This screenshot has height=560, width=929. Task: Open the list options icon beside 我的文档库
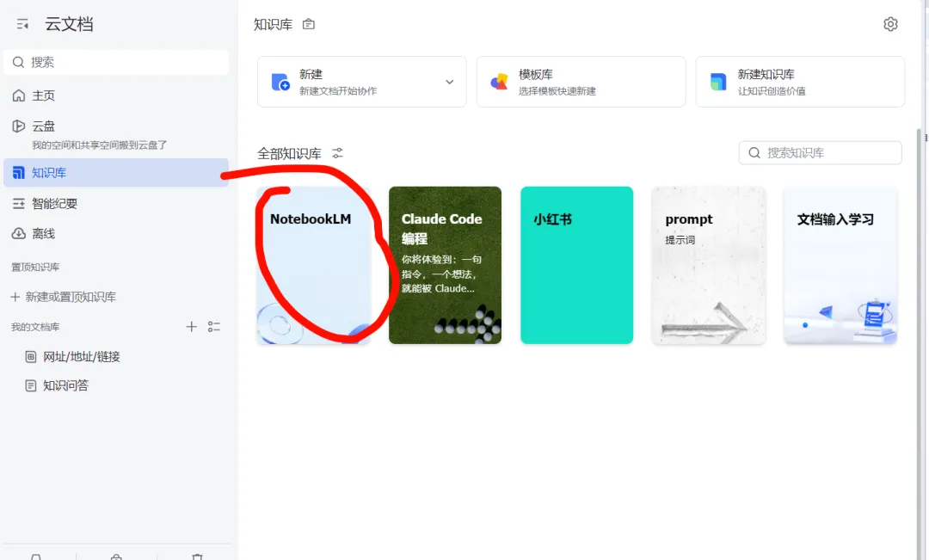214,327
